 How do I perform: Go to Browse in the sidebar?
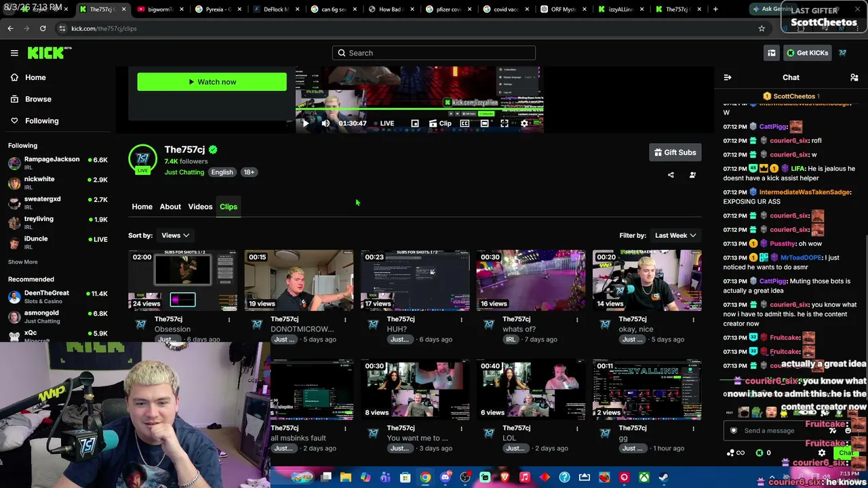(38, 99)
